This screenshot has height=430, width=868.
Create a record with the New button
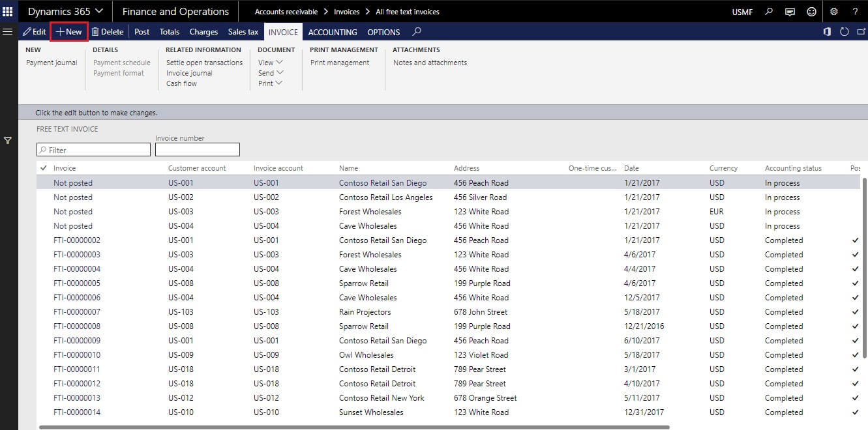click(68, 31)
